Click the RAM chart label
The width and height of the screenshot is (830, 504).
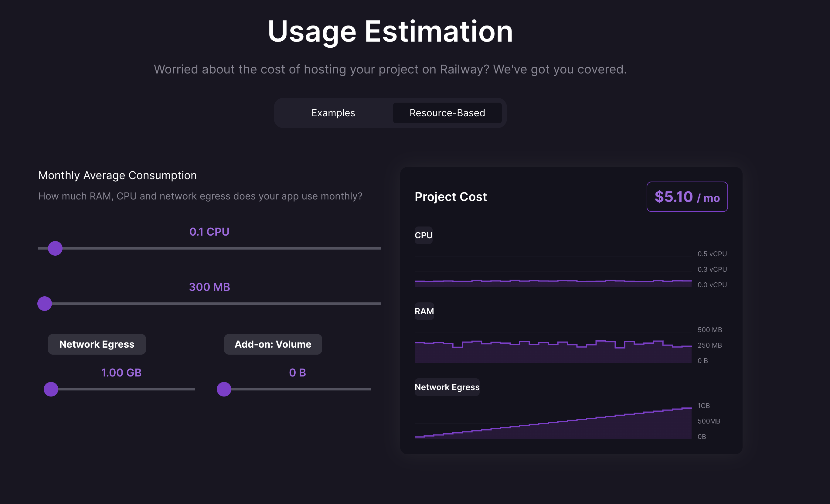pos(424,311)
